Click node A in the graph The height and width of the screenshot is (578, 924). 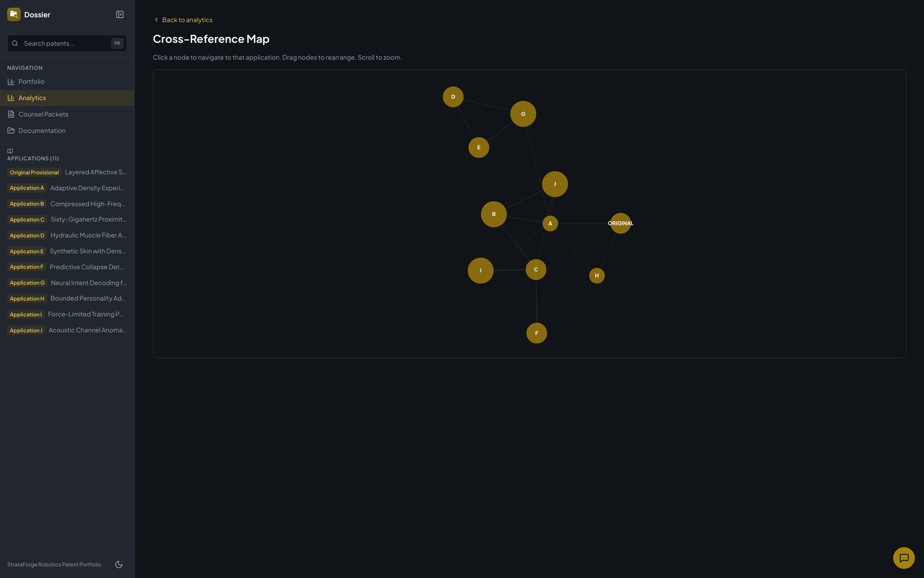[550, 224]
